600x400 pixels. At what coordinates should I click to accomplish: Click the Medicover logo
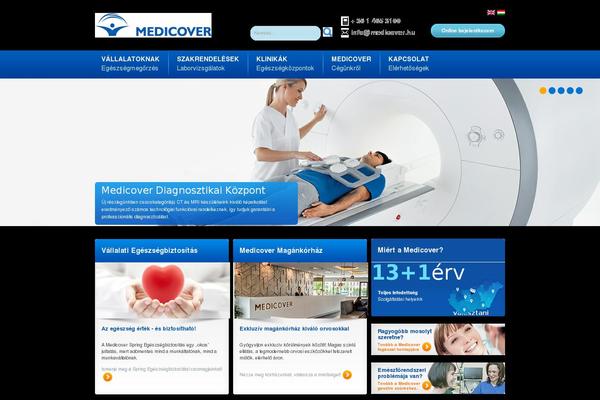click(153, 25)
